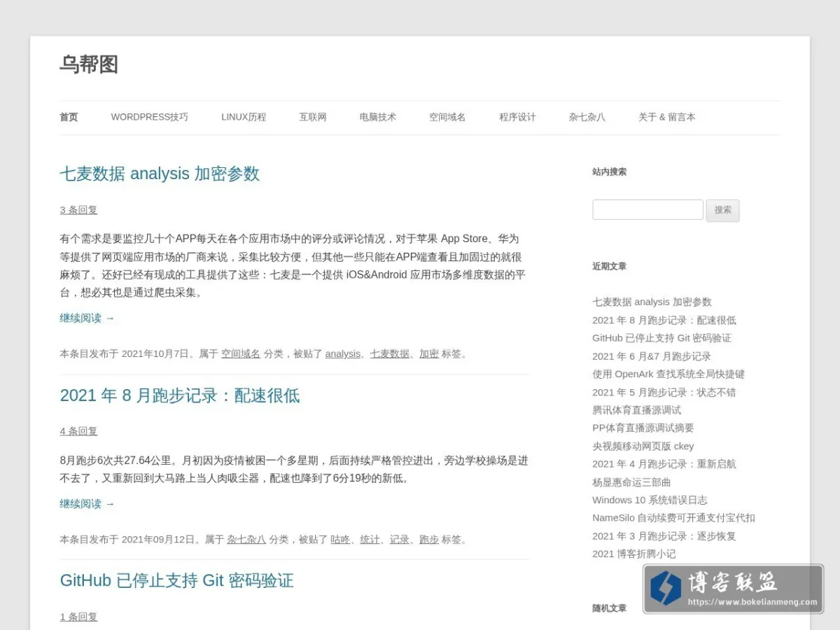Viewport: 840px width, 630px height.
Task: Click the 搜索 button
Action: pyautogui.click(x=723, y=210)
